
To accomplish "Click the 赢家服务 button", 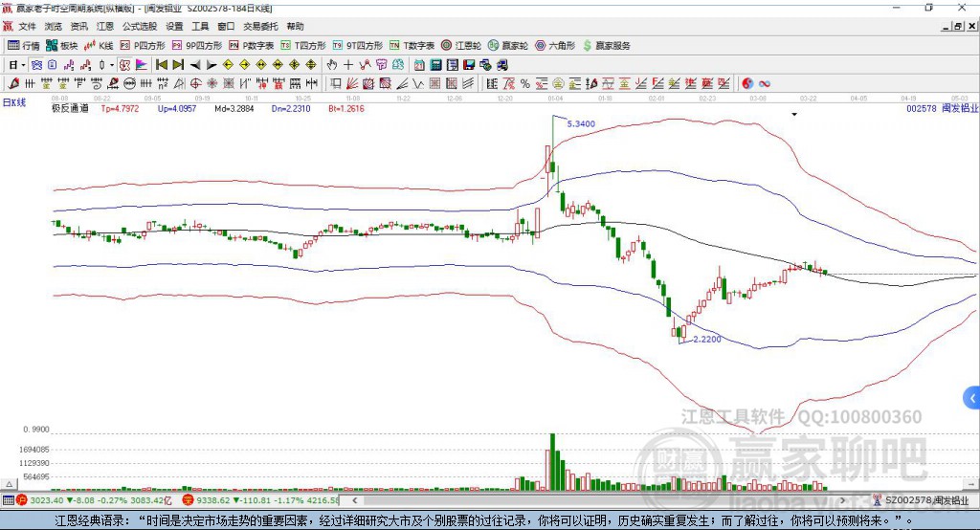I will click(606, 46).
